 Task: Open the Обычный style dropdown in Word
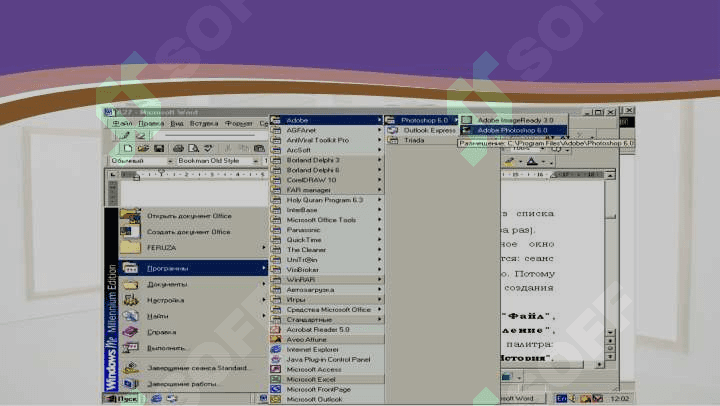click(x=170, y=161)
